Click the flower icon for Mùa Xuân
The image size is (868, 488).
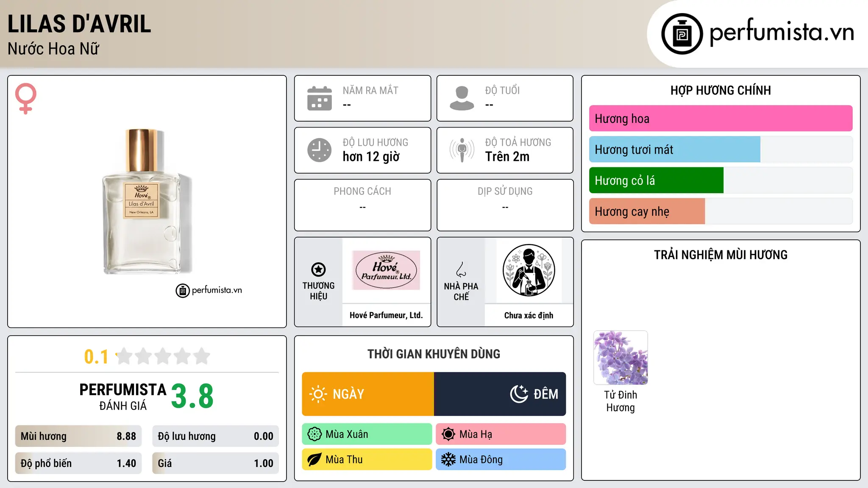click(x=314, y=434)
